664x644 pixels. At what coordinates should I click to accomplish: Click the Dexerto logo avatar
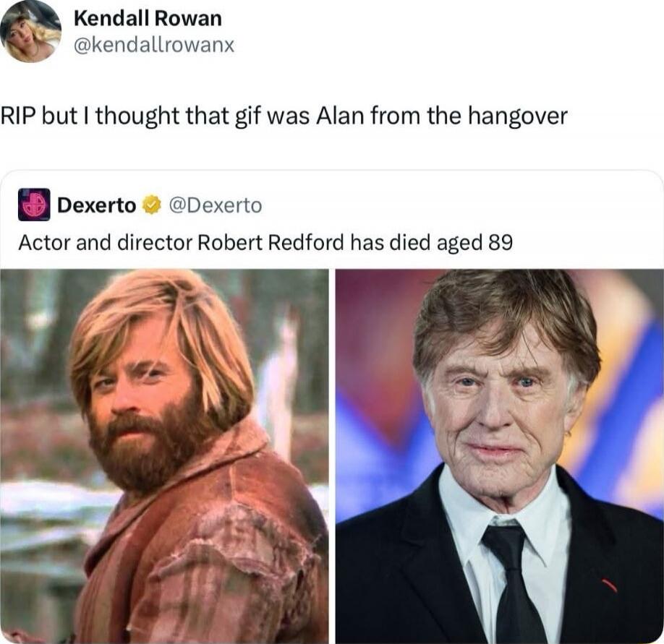[34, 205]
